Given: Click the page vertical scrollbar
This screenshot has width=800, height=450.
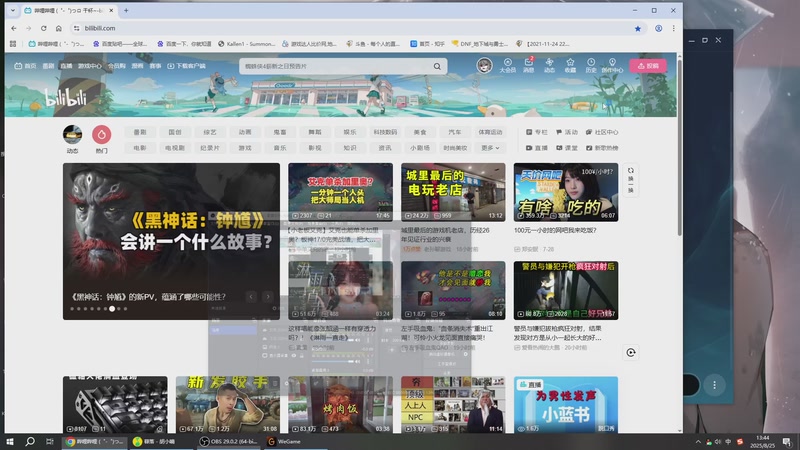Looking at the screenshot, I should tap(680, 148).
